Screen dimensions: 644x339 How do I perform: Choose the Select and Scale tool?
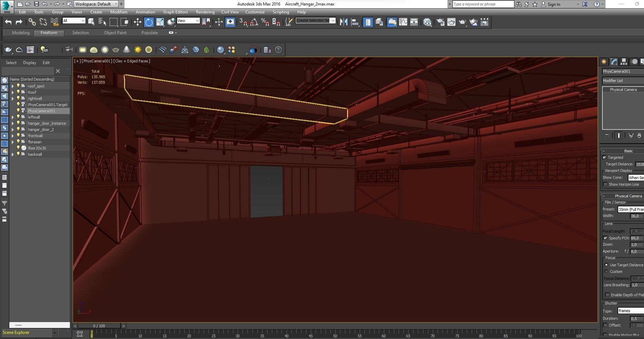point(160,22)
